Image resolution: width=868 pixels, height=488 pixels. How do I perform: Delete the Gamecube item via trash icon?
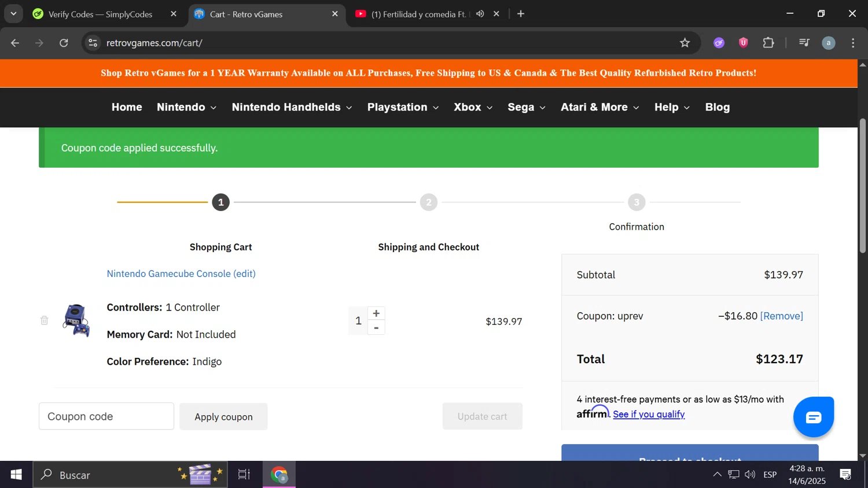[44, 320]
